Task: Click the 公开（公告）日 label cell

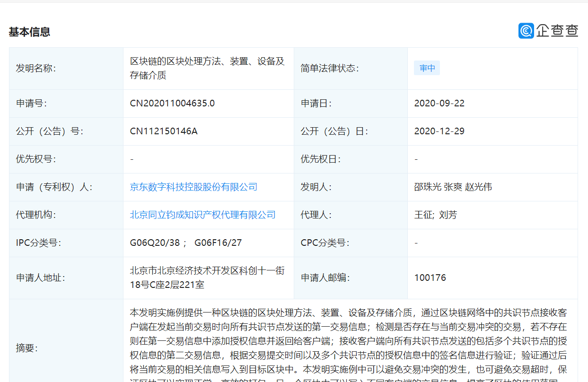Action: pyautogui.click(x=351, y=131)
